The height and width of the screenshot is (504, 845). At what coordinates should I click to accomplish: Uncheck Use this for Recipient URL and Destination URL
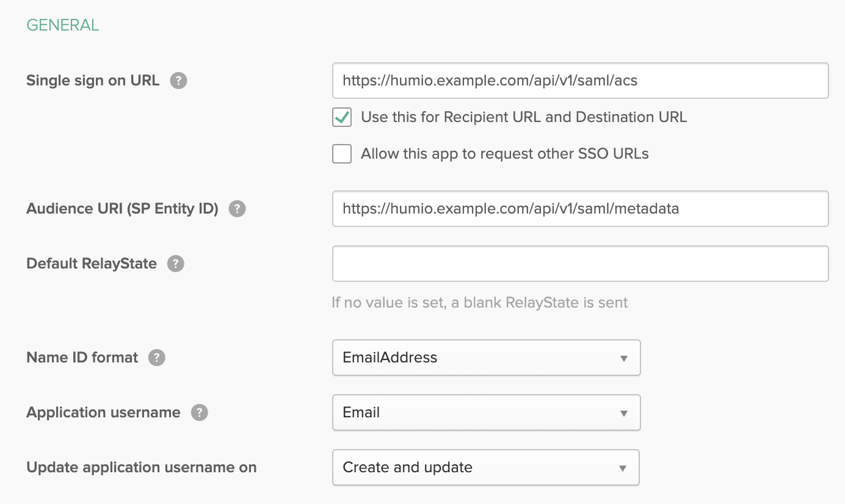click(x=342, y=117)
